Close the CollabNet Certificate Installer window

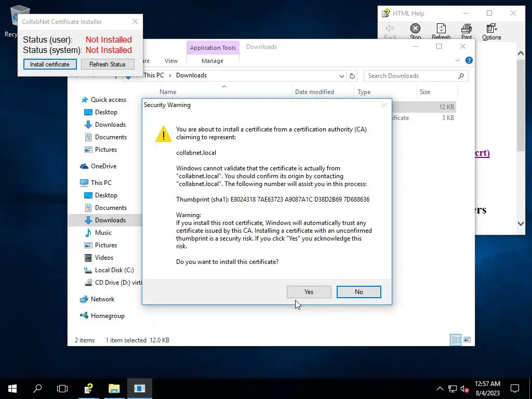point(135,21)
